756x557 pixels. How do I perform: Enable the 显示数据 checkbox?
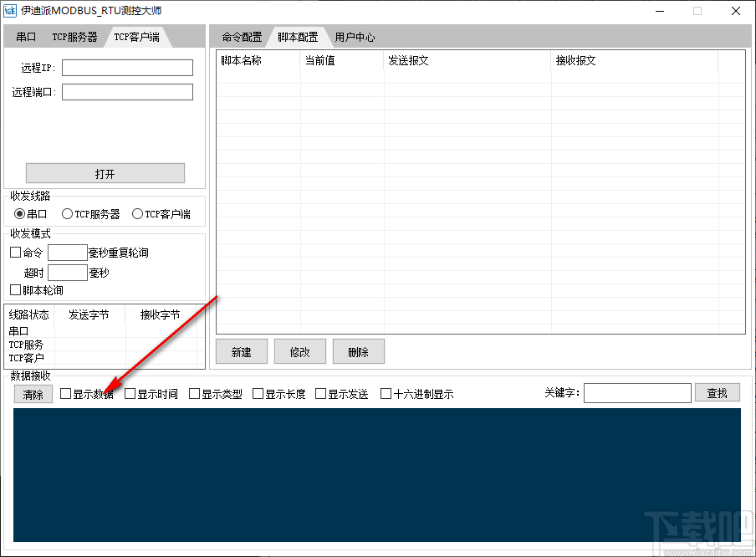point(65,393)
